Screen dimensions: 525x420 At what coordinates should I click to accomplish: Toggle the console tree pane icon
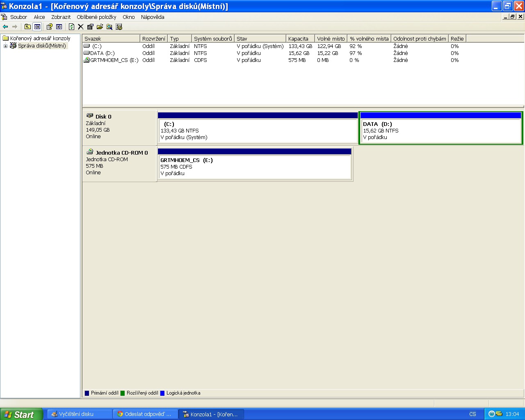click(x=37, y=27)
